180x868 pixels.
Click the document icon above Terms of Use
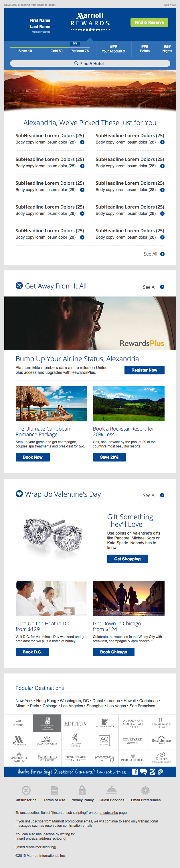(54, 790)
